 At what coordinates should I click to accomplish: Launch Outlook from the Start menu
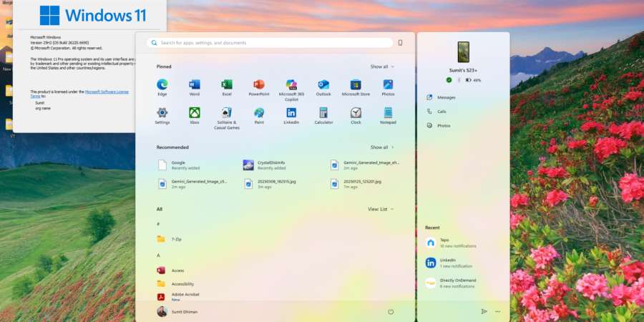click(x=323, y=88)
